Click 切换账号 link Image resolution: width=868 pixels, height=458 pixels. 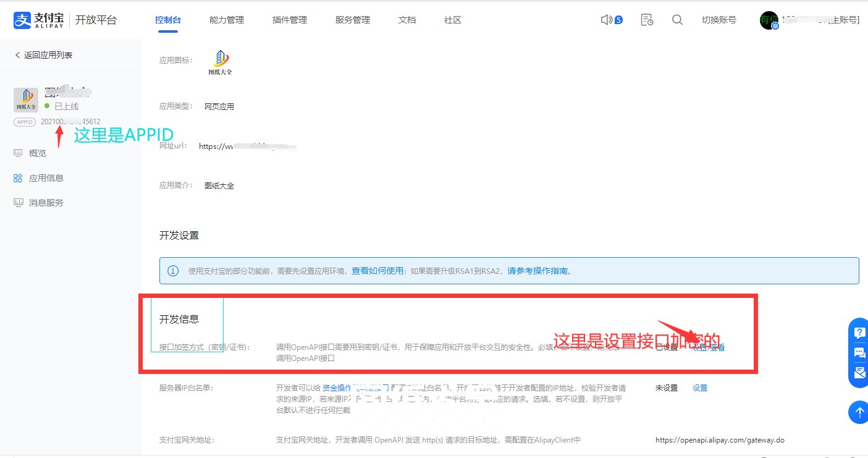(x=719, y=20)
